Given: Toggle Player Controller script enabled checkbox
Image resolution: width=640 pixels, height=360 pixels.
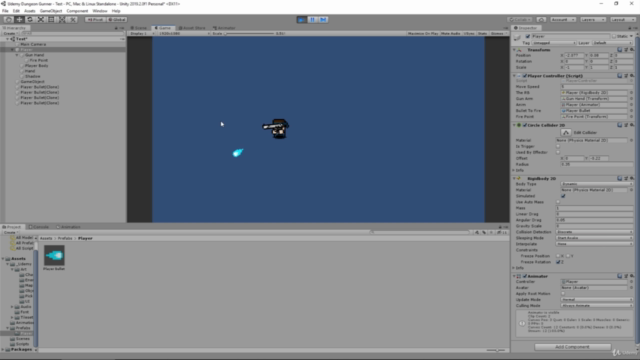Looking at the screenshot, I should (x=525, y=76).
